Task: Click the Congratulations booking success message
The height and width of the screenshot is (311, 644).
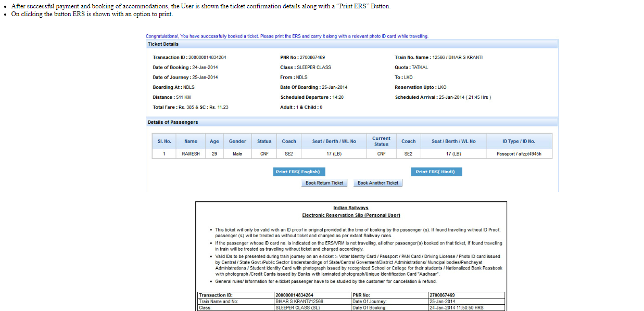Action: point(286,36)
